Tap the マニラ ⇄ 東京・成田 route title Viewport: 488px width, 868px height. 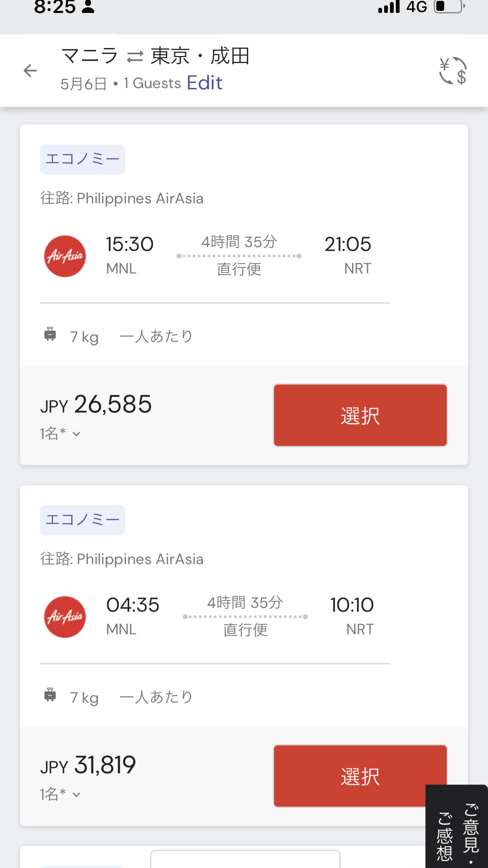tap(155, 56)
